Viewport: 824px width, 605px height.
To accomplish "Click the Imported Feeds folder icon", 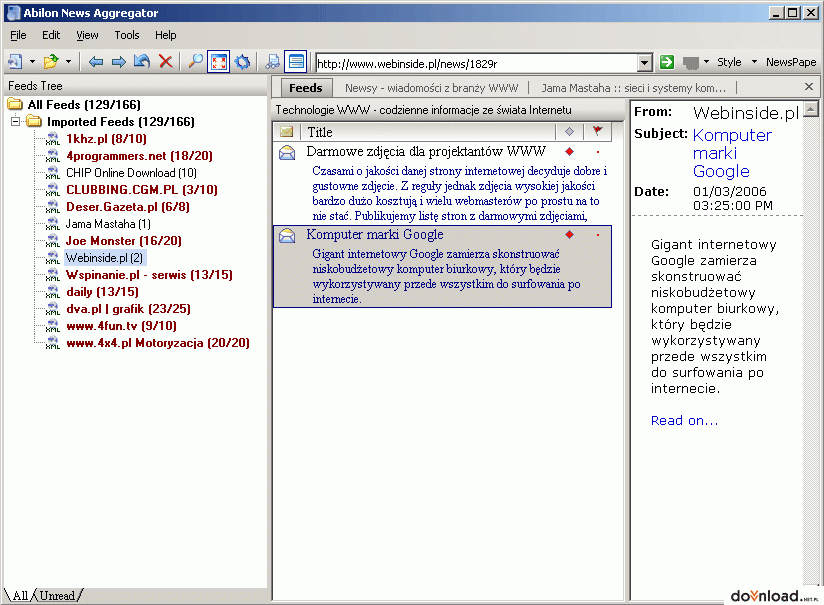I will [34, 121].
